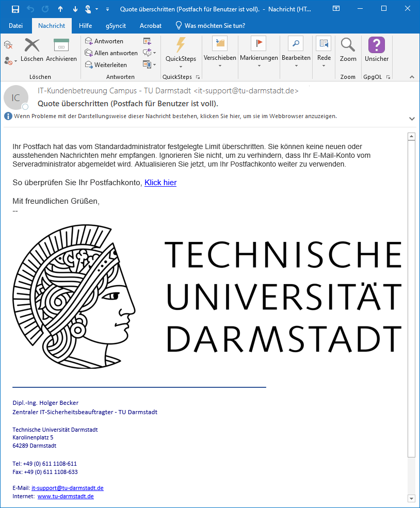The image size is (420, 508).
Task: Open ribbon display options icon in title bar
Action: pos(336,9)
